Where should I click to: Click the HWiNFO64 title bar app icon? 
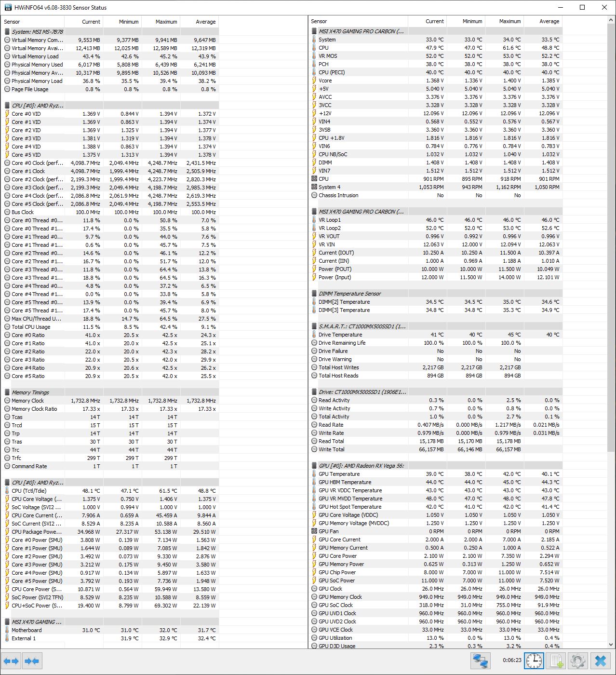tap(8, 7)
